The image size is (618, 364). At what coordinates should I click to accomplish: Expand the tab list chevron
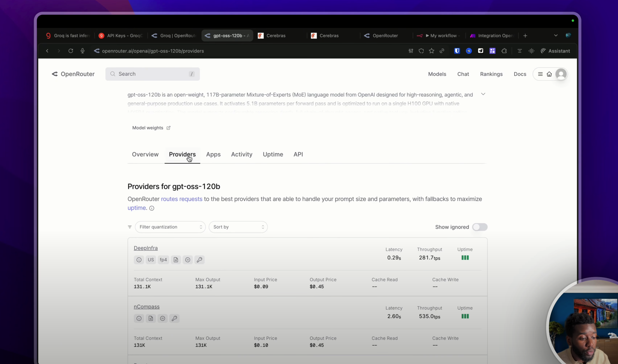(556, 35)
